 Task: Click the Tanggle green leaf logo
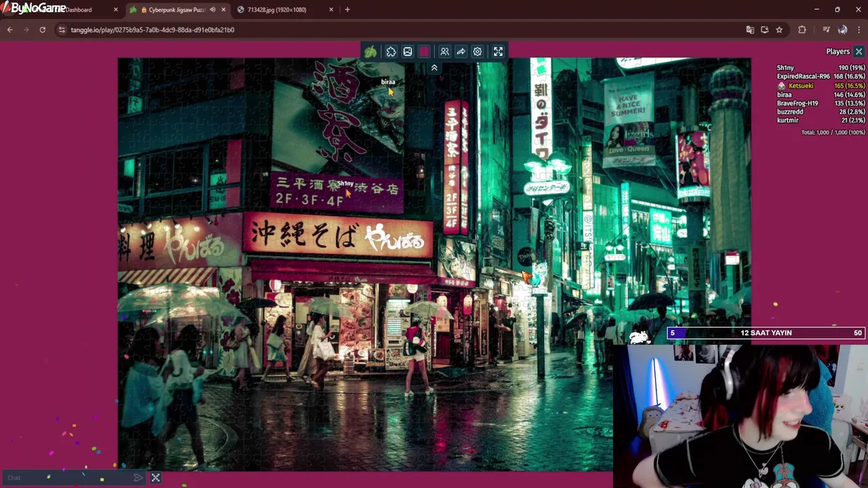coord(370,52)
